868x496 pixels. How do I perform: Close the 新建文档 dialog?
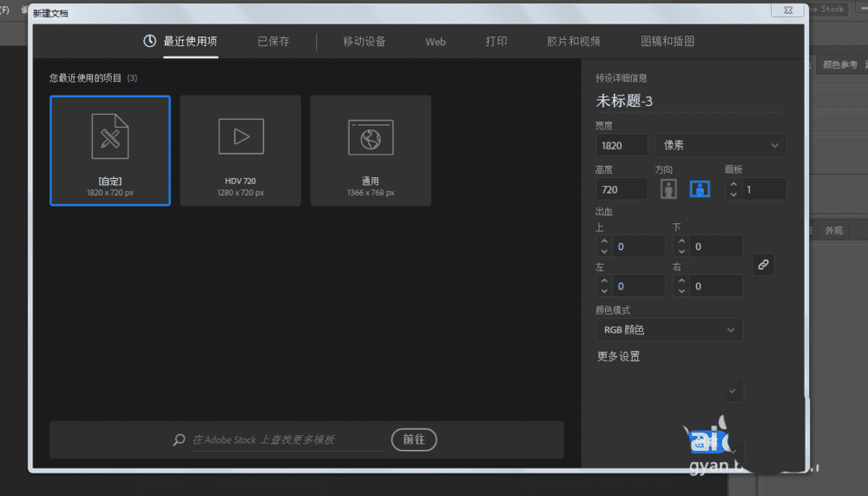788,10
